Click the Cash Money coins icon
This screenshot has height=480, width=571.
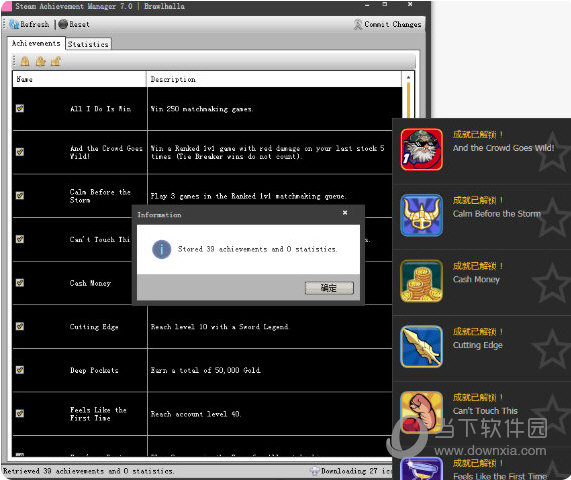(x=422, y=281)
